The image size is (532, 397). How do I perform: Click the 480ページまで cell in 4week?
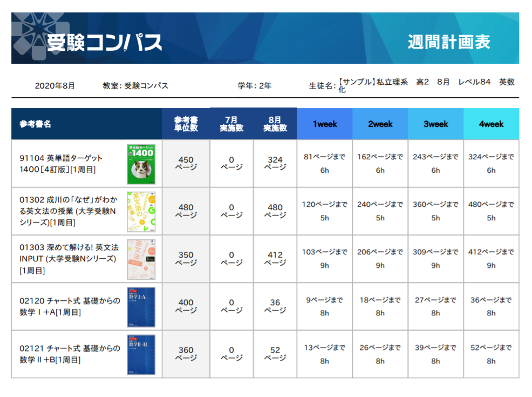(x=491, y=205)
